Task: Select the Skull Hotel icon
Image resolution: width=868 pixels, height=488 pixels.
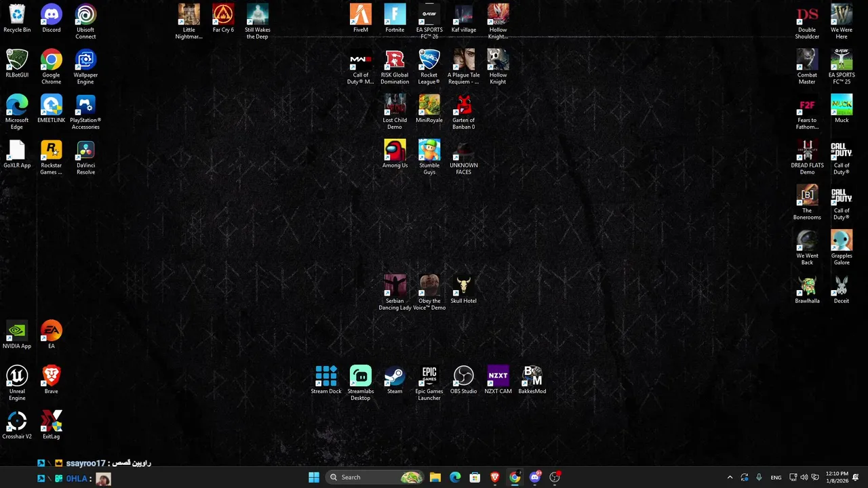Action: click(x=464, y=290)
